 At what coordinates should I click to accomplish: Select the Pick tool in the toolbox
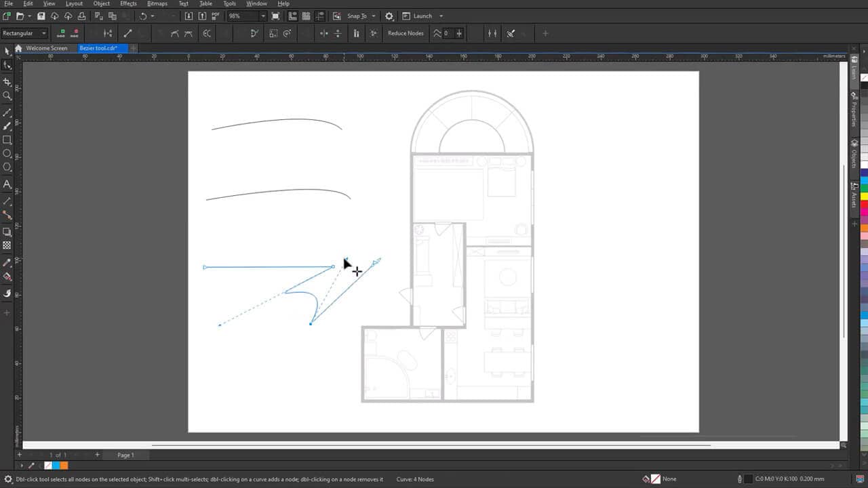pyautogui.click(x=7, y=51)
